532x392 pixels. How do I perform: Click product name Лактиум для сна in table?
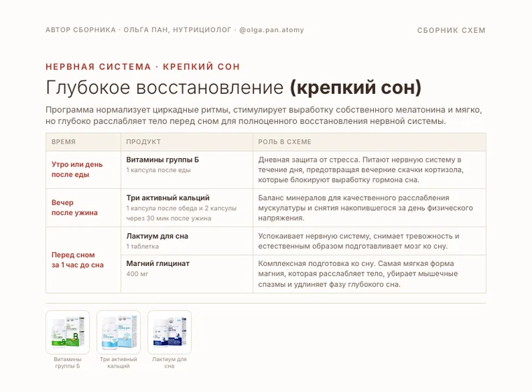click(157, 236)
